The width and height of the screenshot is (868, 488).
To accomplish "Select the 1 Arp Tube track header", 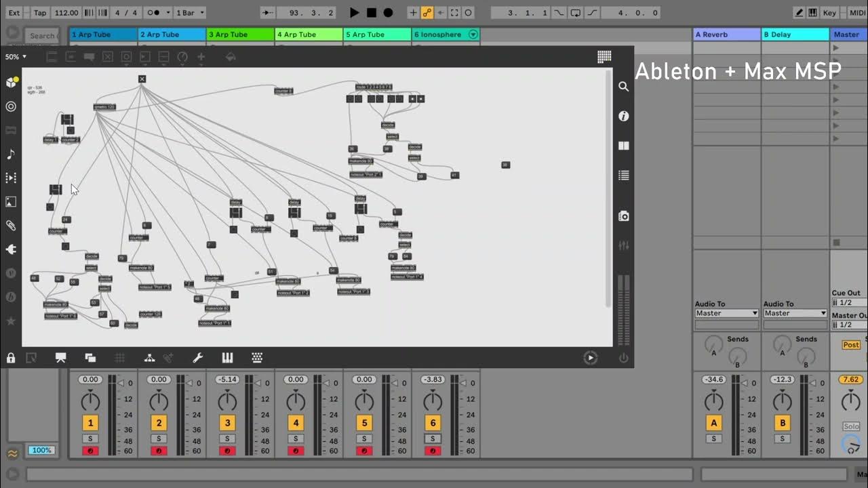I will coord(104,35).
